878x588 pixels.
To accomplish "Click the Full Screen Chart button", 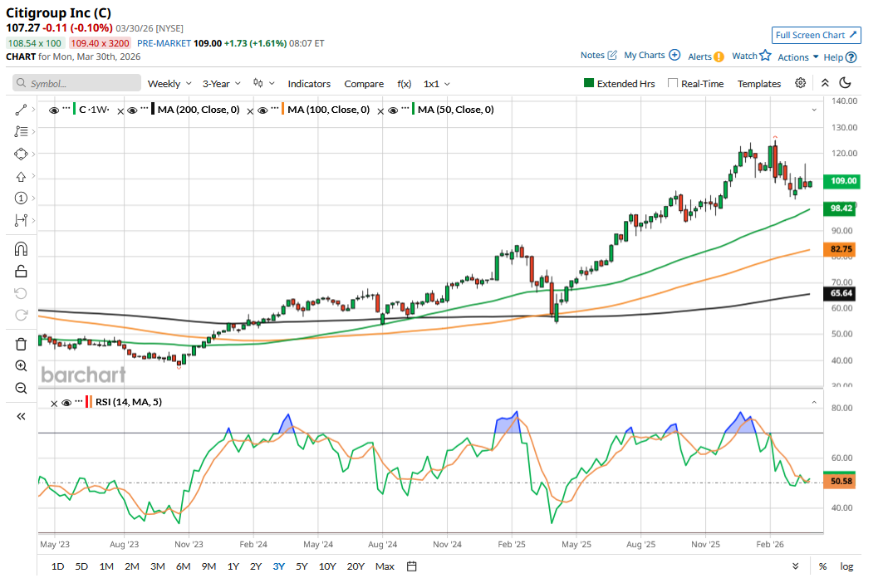I will click(816, 35).
